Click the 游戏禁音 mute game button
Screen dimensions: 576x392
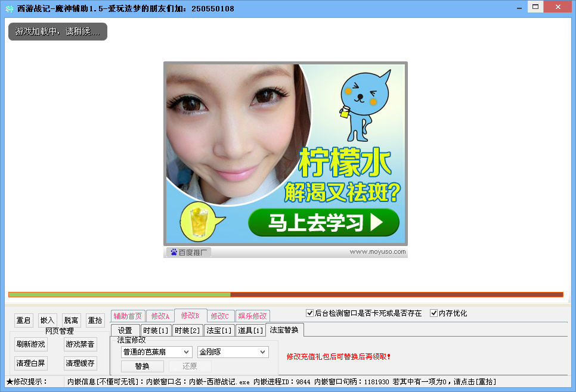pyautogui.click(x=80, y=344)
